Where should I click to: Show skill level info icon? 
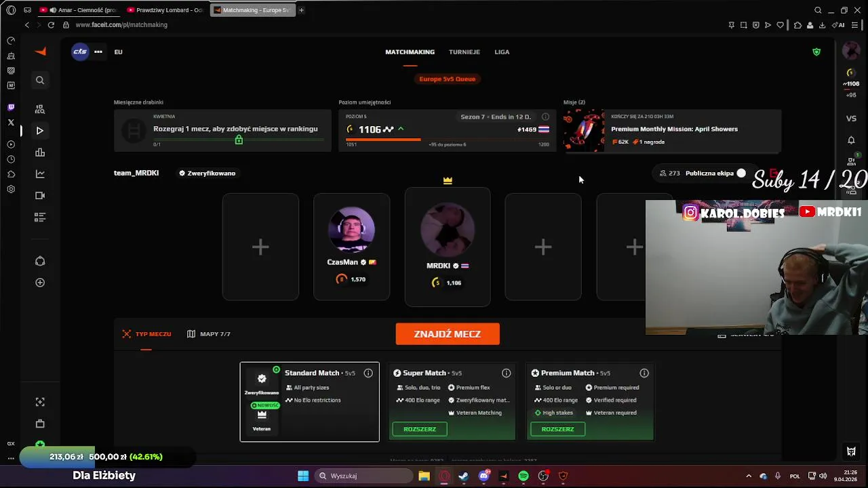545,117
